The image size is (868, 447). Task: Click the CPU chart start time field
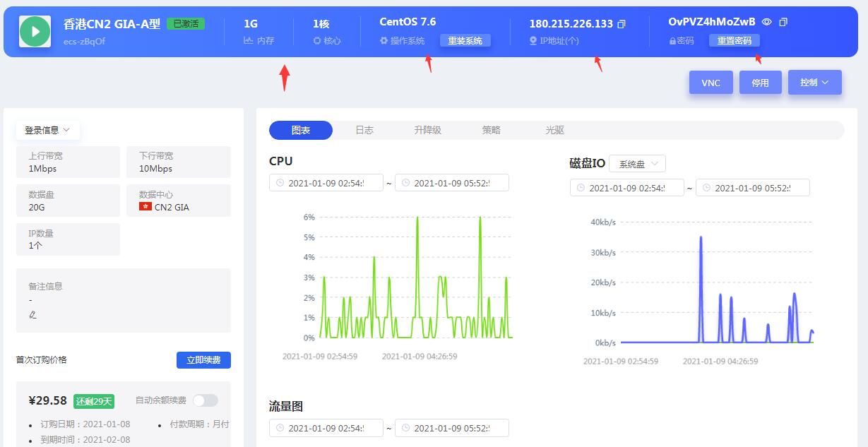pos(326,183)
